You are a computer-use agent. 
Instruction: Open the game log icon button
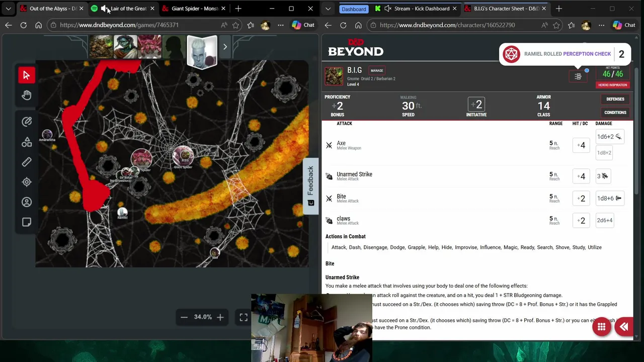coord(578,76)
